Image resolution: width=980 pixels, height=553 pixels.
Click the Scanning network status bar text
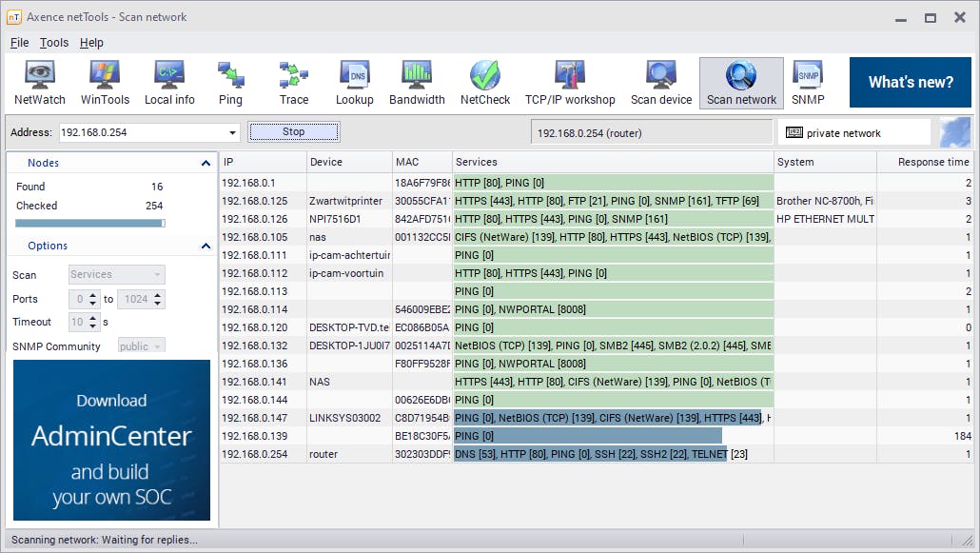pyautogui.click(x=105, y=540)
